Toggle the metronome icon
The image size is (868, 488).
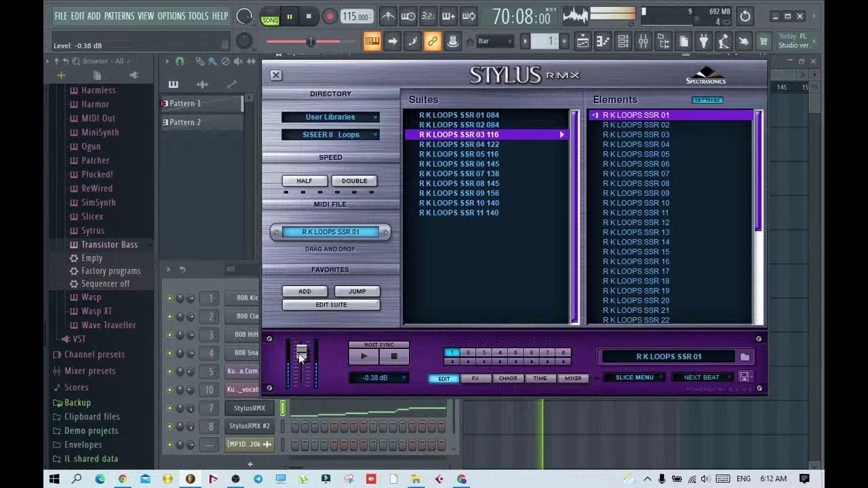(x=388, y=16)
